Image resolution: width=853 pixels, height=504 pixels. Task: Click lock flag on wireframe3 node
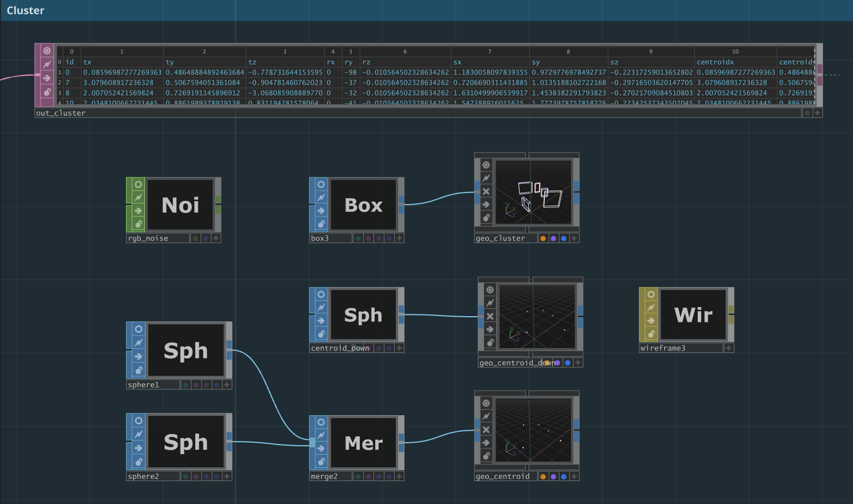click(x=651, y=334)
